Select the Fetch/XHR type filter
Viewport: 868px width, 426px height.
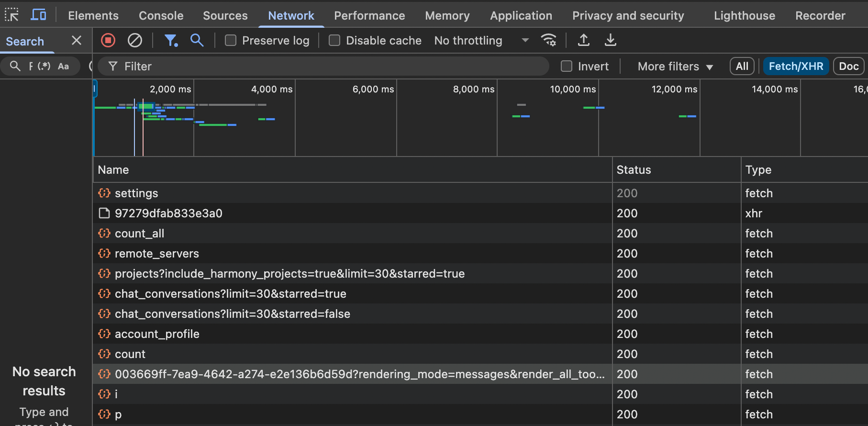[796, 66]
